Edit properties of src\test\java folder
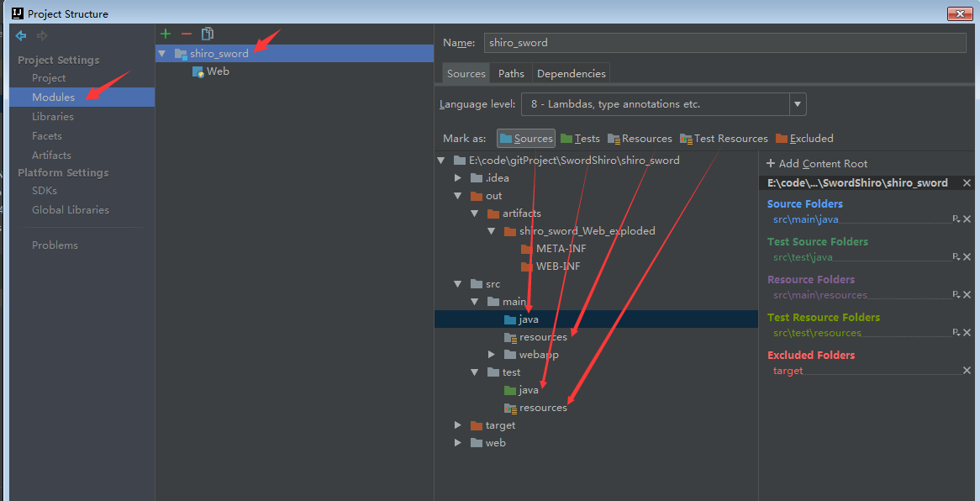The image size is (980, 501). pos(956,257)
